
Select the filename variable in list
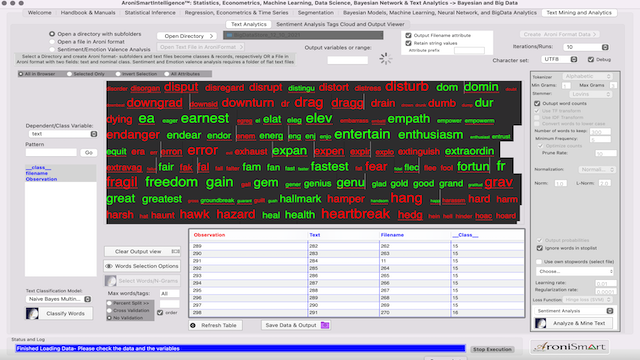[37, 173]
